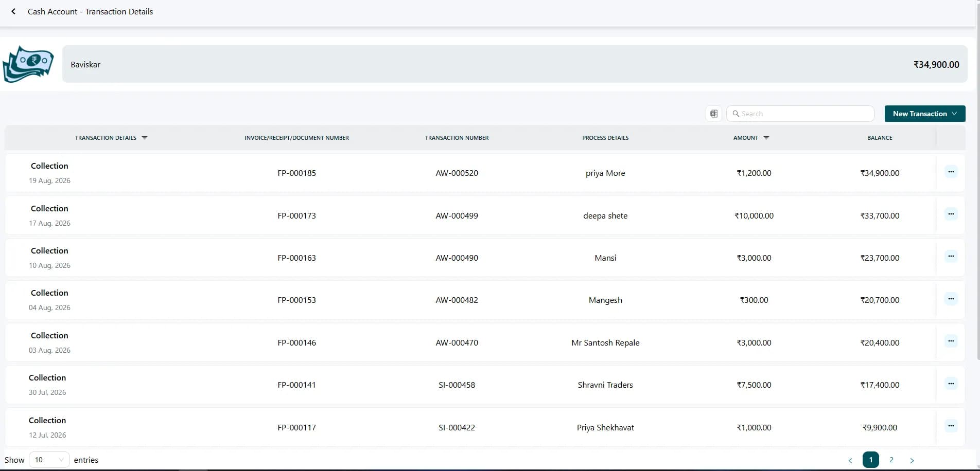This screenshot has width=980, height=471.
Task: Click the balance ₹20,400.00
Action: click(x=880, y=343)
